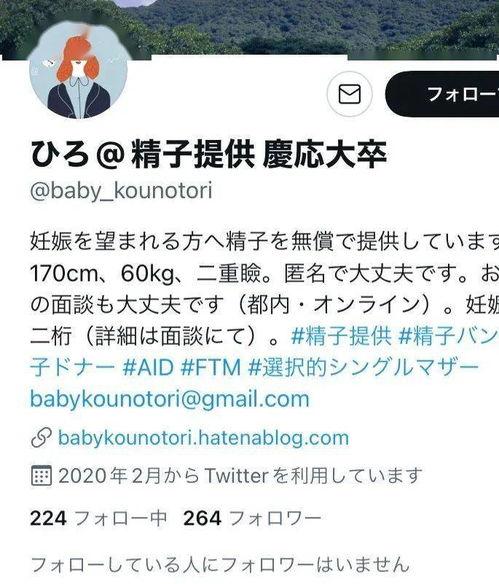The height and width of the screenshot is (584, 499).
Task: Open the #選択的シングルマザー hashtag
Action: click(363, 367)
